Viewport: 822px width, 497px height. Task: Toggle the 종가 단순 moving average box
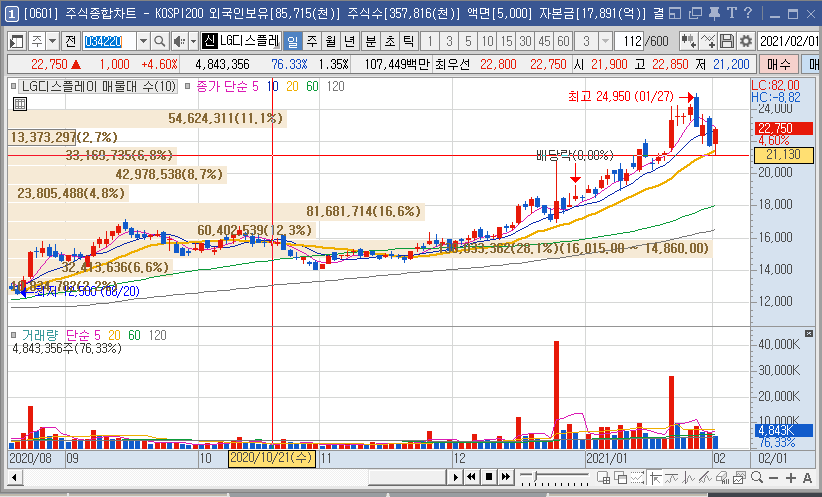click(188, 86)
